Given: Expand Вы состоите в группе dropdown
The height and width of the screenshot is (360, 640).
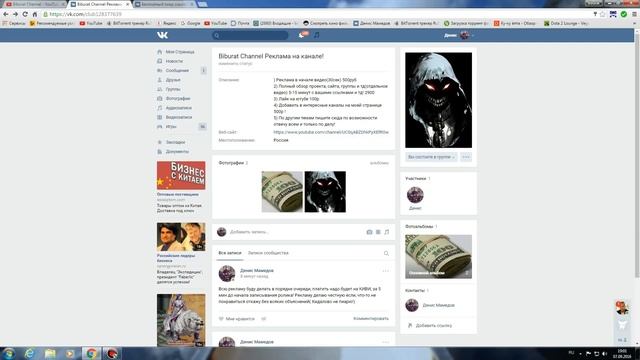Looking at the screenshot, I should point(431,157).
